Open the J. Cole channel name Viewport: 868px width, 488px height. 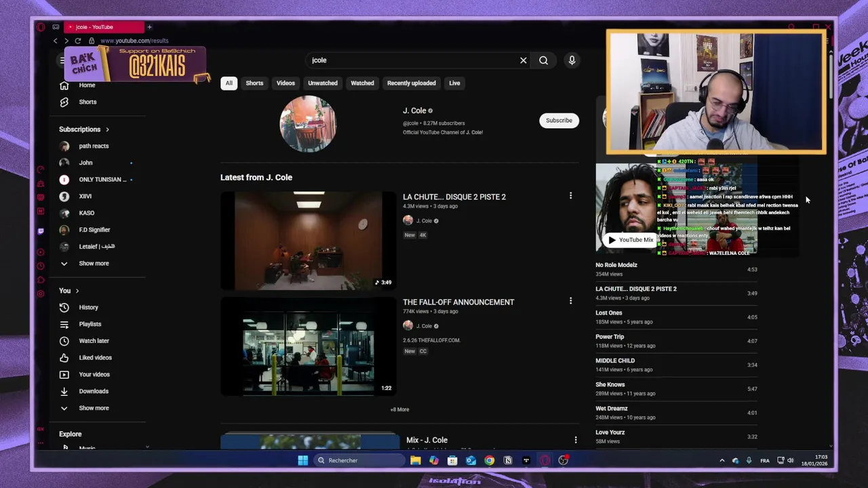coord(414,110)
